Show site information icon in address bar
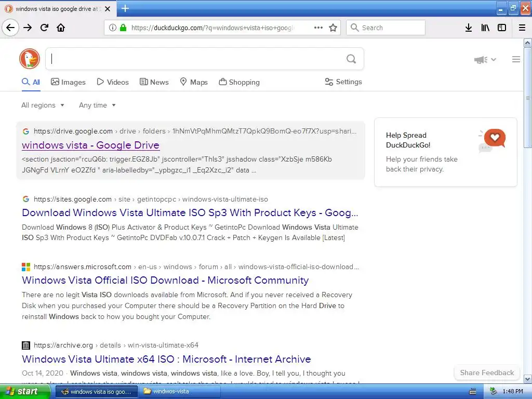532x399 pixels. [x=112, y=28]
